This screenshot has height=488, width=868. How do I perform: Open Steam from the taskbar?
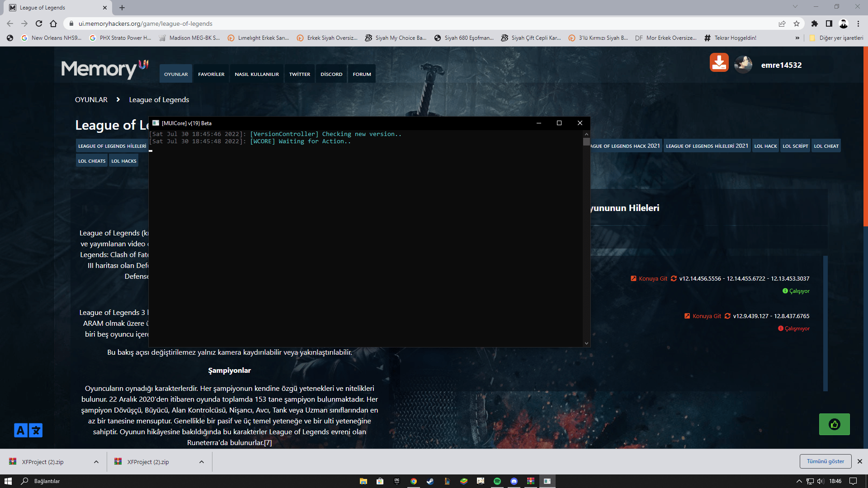click(x=430, y=481)
